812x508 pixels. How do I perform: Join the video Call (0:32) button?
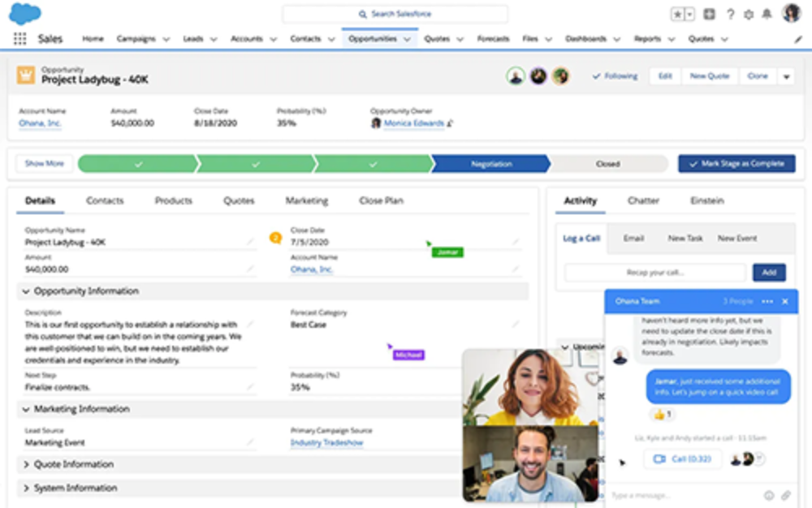[683, 458]
